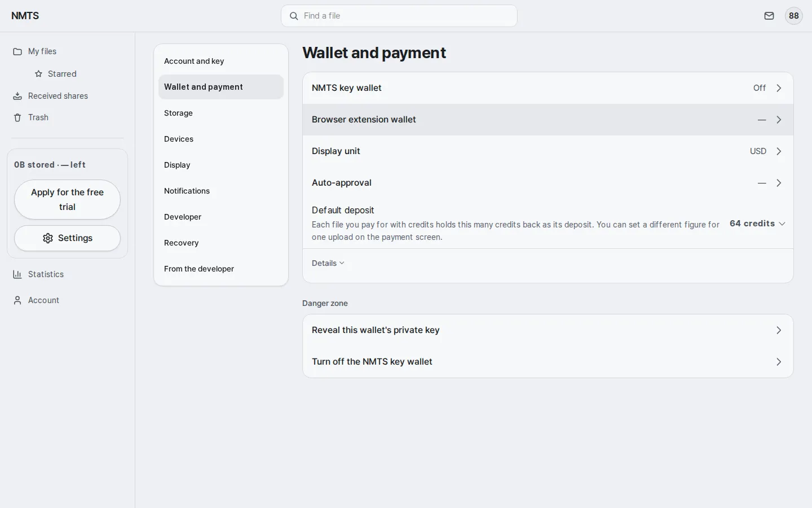Screen dimensions: 812x508
Task: Open Received shares inbox icon
Action: 17,96
